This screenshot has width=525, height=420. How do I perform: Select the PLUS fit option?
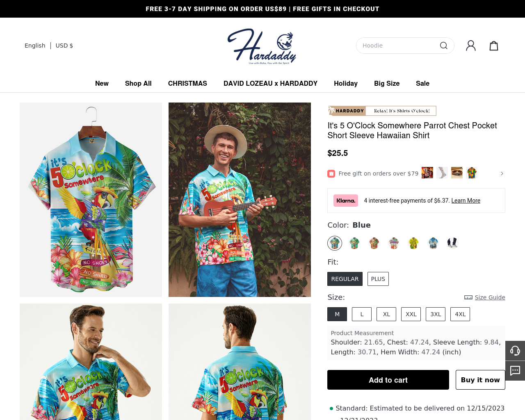click(378, 279)
